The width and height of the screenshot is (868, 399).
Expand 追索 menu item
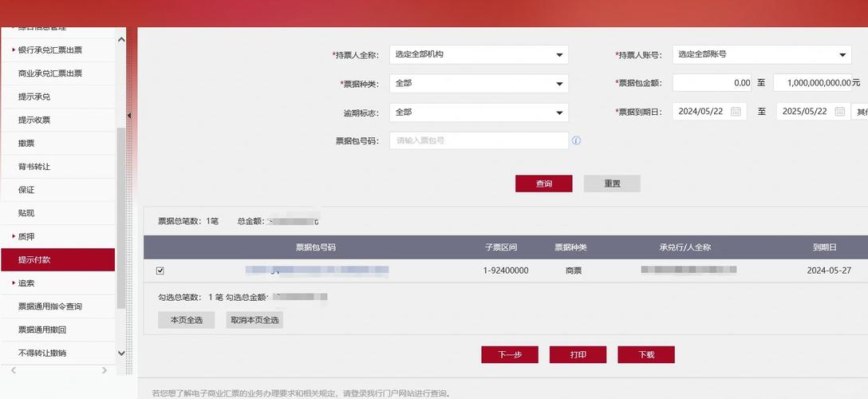[26, 282]
